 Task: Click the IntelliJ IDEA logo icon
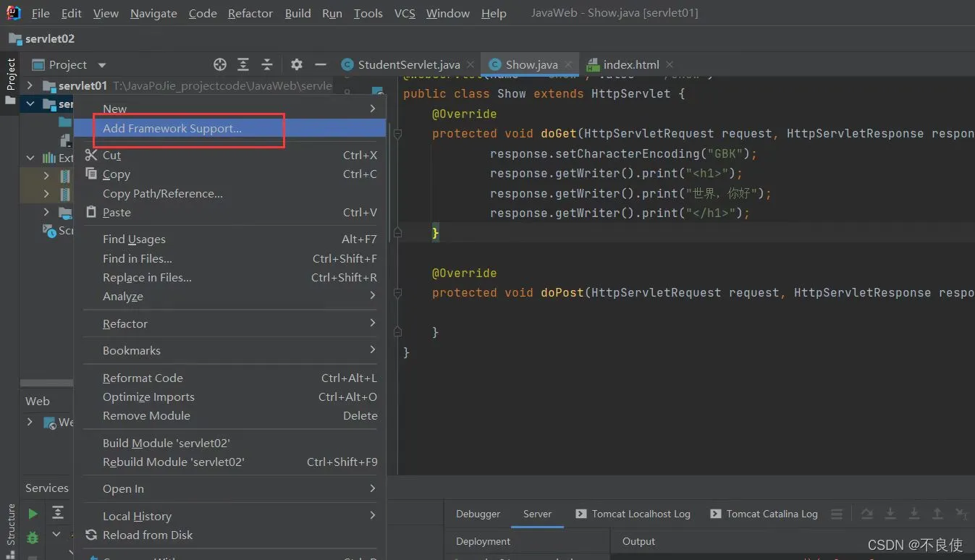(14, 13)
